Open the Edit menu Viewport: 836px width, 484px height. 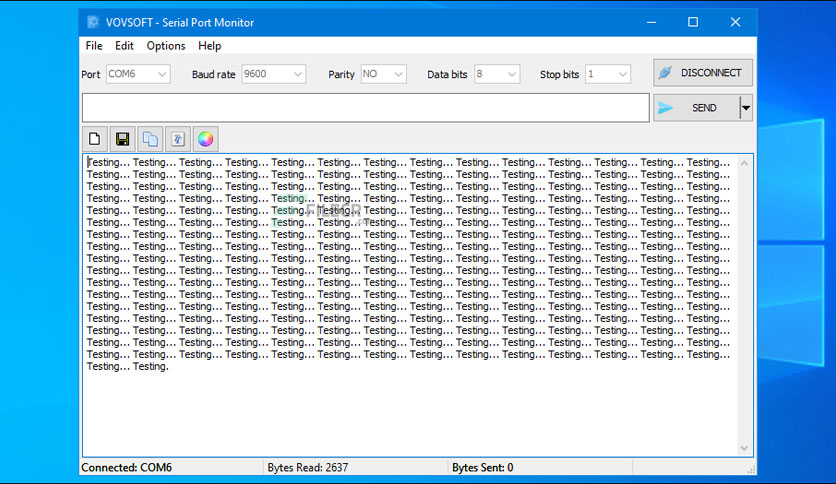[124, 46]
